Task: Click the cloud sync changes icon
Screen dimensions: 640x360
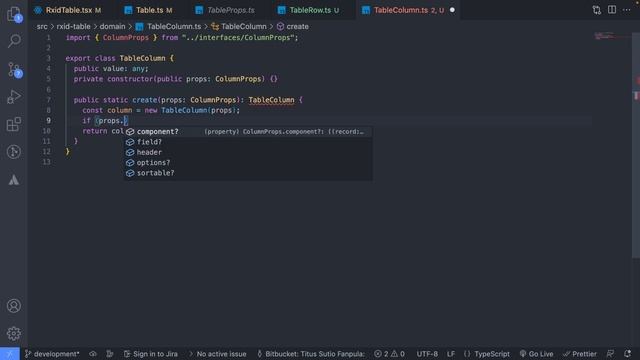Action: click(x=93, y=354)
